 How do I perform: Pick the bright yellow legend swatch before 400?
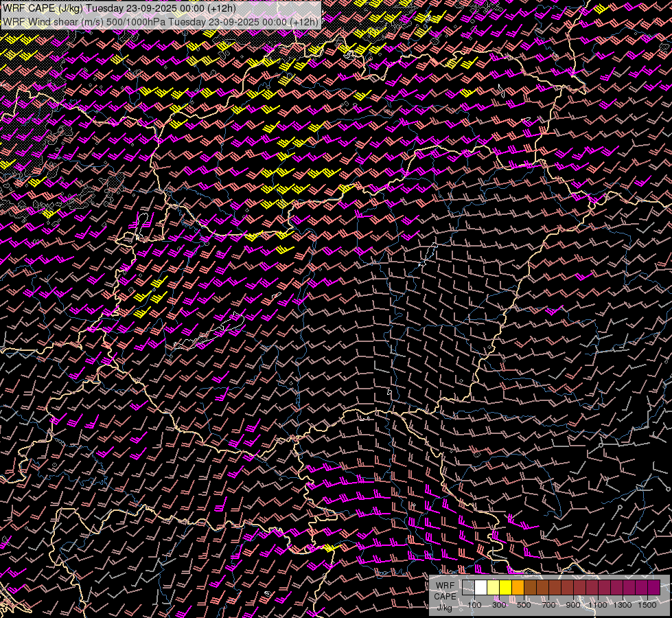click(x=506, y=588)
